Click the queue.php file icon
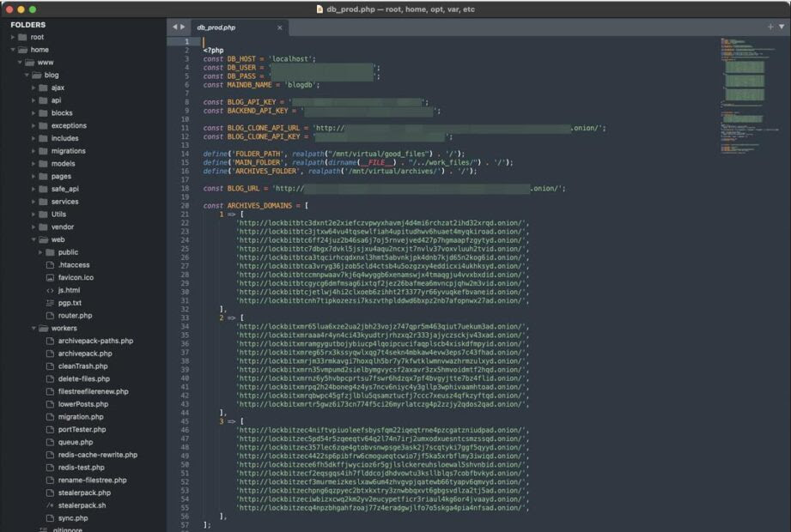This screenshot has height=532, width=791. [50, 442]
